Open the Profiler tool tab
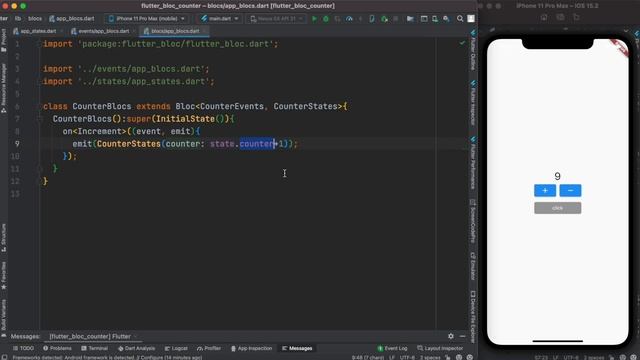Screen dimensions: 640x360 point(209,348)
